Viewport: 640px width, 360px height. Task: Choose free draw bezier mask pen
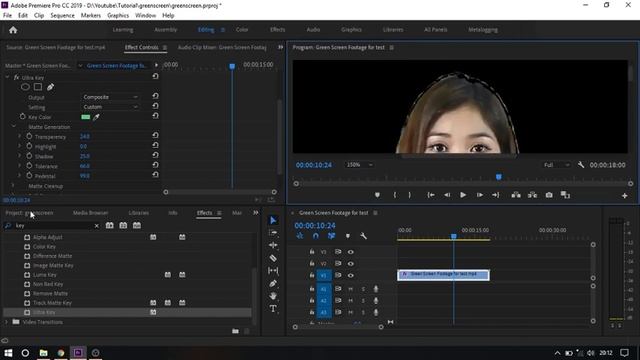pos(51,87)
